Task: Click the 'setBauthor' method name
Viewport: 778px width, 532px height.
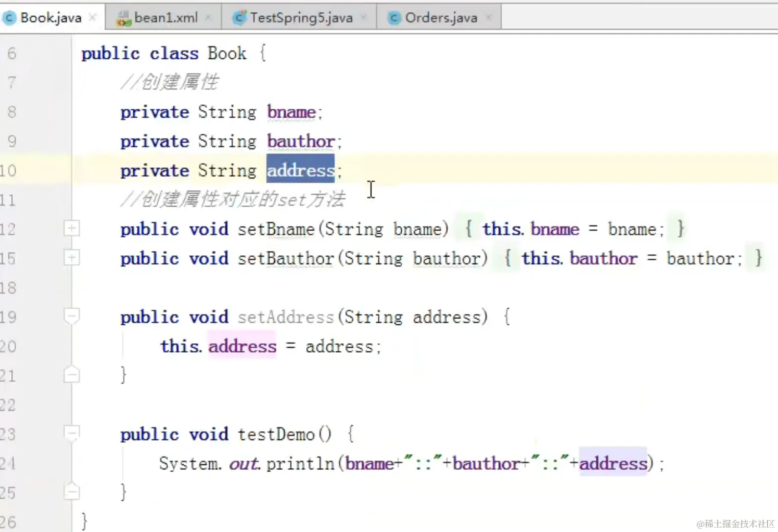Action: point(286,258)
